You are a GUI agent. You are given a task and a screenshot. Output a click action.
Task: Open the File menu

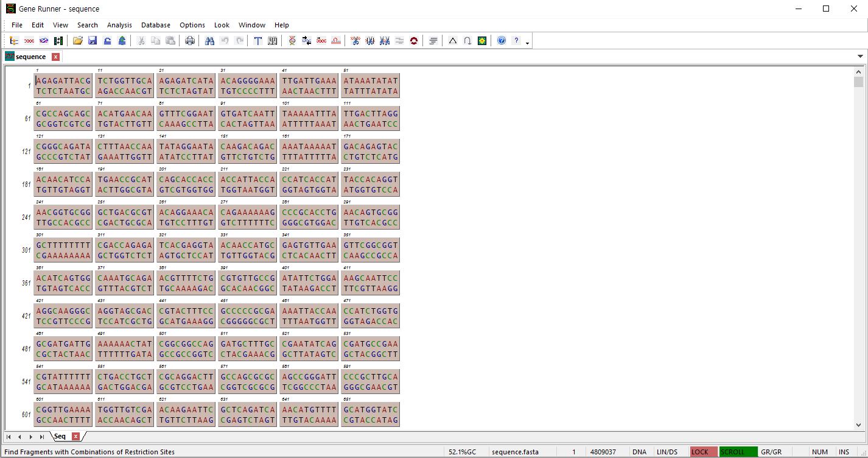tap(17, 25)
